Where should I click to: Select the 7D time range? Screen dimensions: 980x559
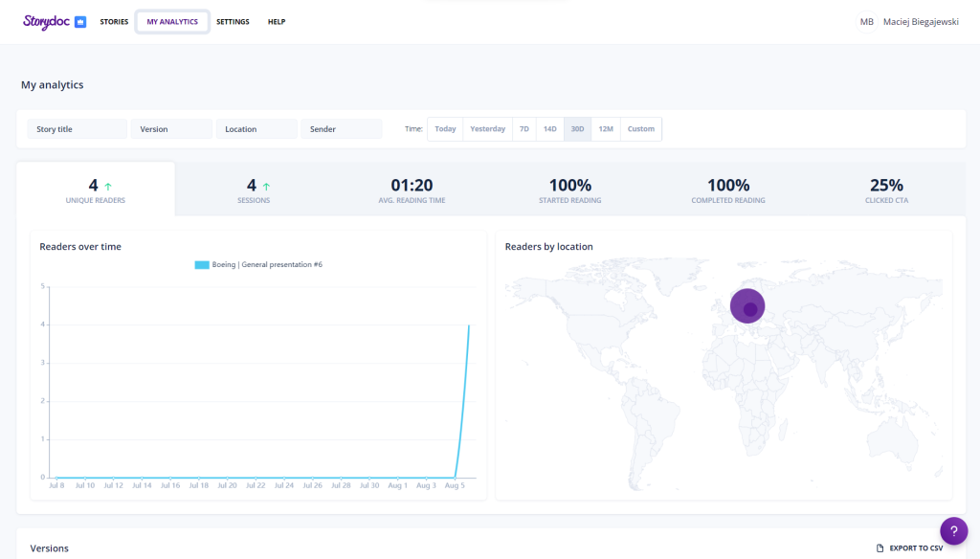(523, 129)
